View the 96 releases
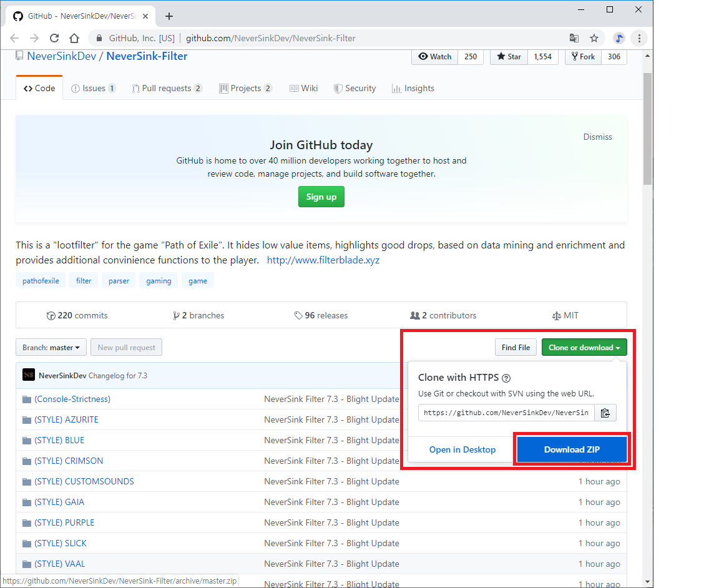Image resolution: width=719 pixels, height=588 pixels. click(321, 316)
